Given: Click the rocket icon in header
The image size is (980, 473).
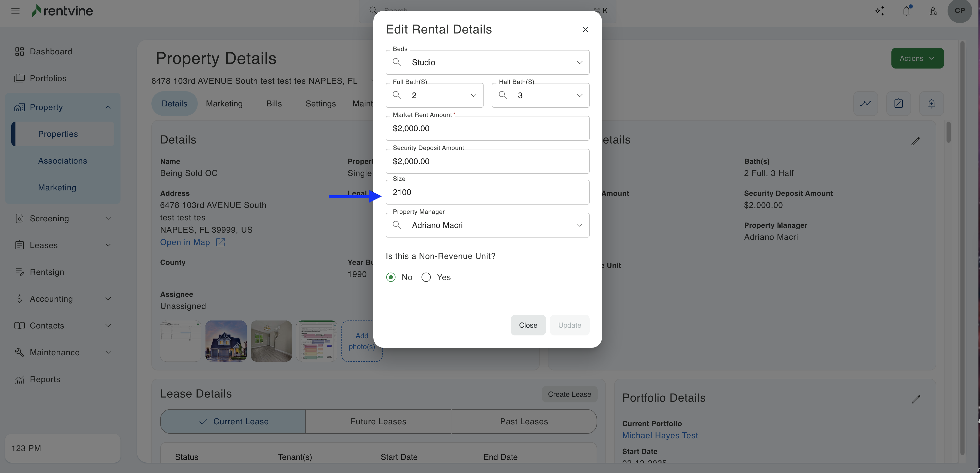Looking at the screenshot, I should pos(933,11).
